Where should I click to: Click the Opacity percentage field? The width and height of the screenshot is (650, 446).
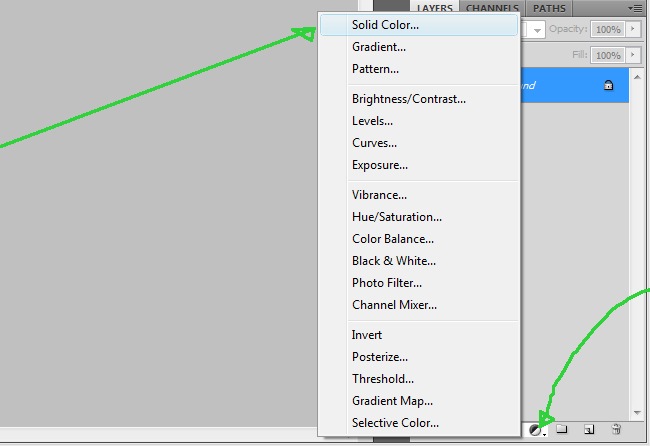pyautogui.click(x=608, y=29)
